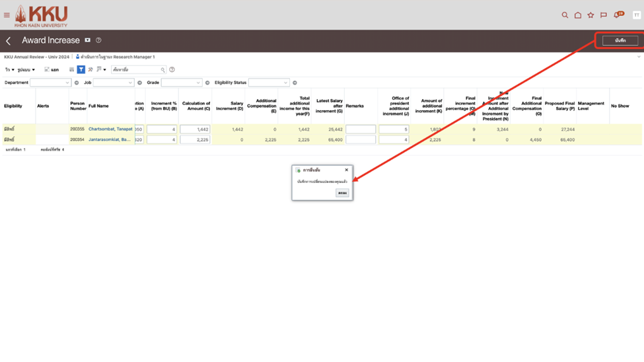The width and height of the screenshot is (644, 362).
Task: Open Jantarasomkiat employee link
Action: (x=110, y=140)
